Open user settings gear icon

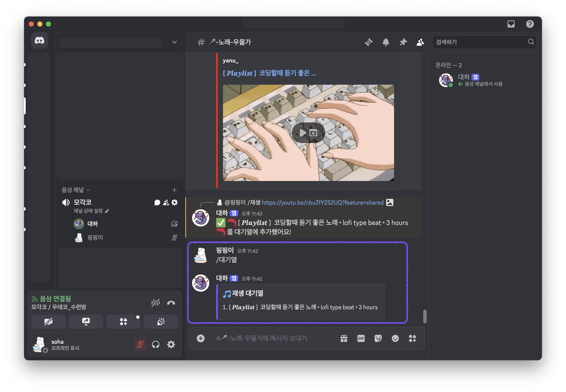[171, 345]
